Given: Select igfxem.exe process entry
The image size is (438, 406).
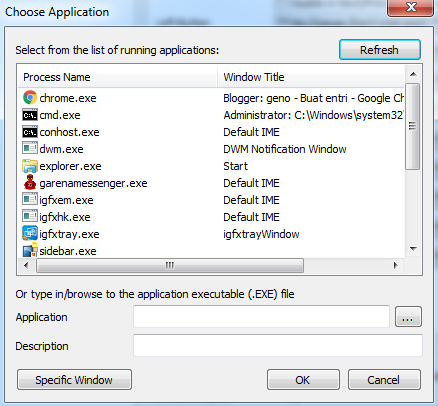Looking at the screenshot, I should tap(66, 200).
